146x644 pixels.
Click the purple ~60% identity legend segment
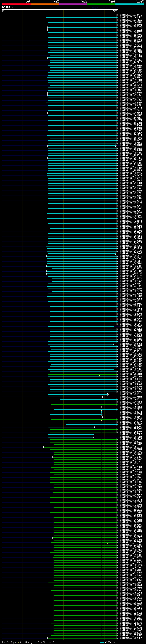[x=73, y=4]
